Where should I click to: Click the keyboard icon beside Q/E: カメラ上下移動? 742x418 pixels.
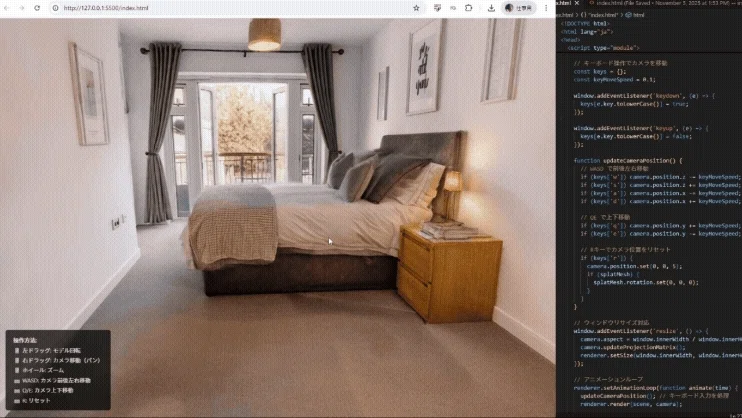[x=17, y=391]
